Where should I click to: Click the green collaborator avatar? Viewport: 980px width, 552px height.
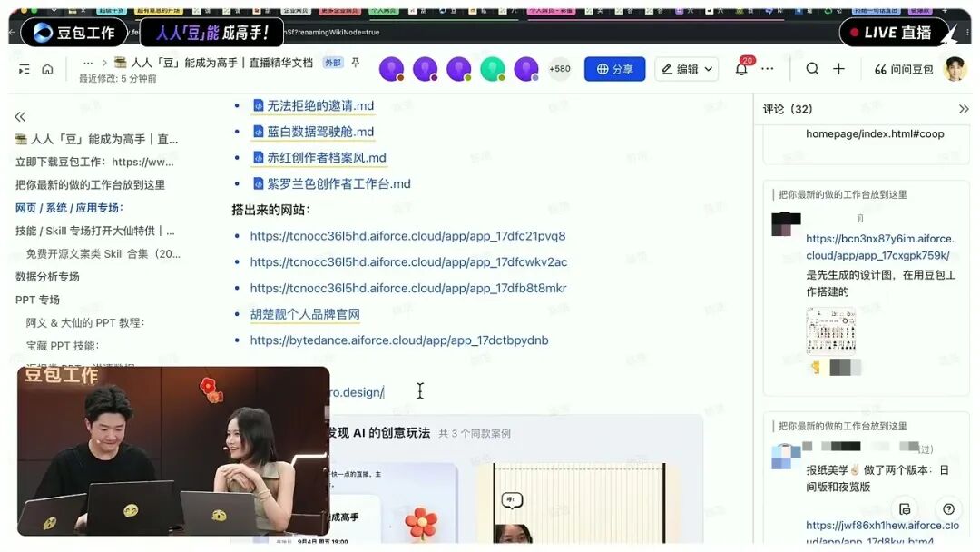[493, 69]
